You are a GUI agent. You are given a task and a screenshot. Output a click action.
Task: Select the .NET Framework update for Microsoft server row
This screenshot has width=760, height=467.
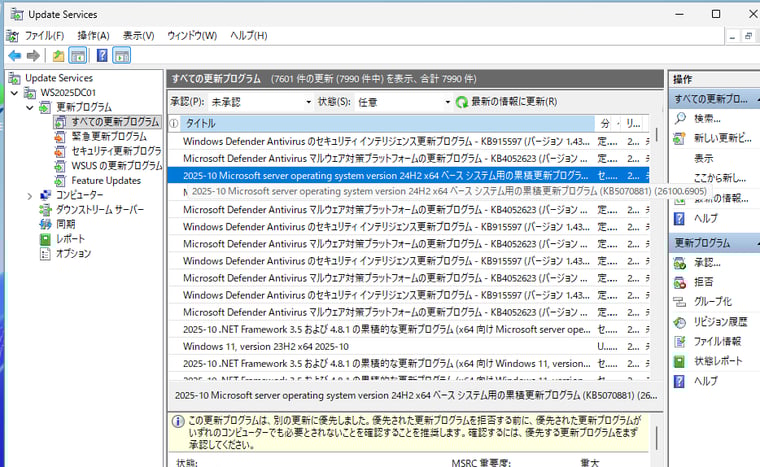408,330
